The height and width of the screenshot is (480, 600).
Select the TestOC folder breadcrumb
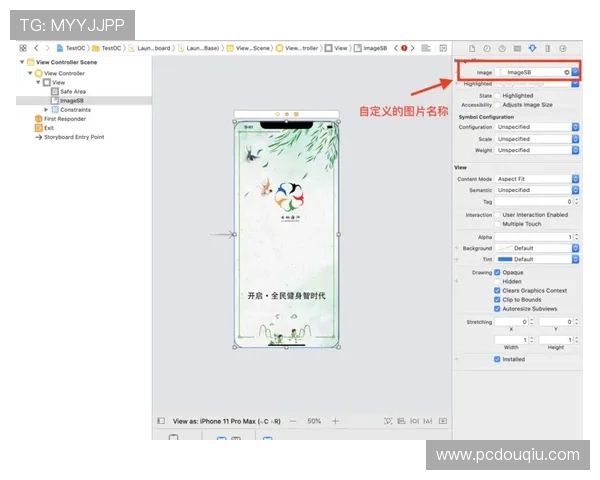pyautogui.click(x=107, y=48)
